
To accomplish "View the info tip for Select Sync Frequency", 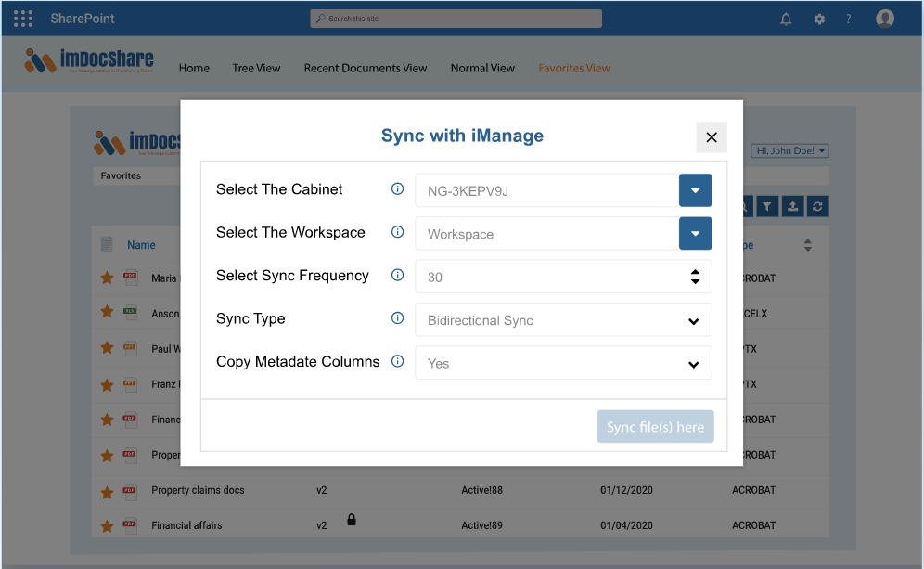I will [397, 276].
